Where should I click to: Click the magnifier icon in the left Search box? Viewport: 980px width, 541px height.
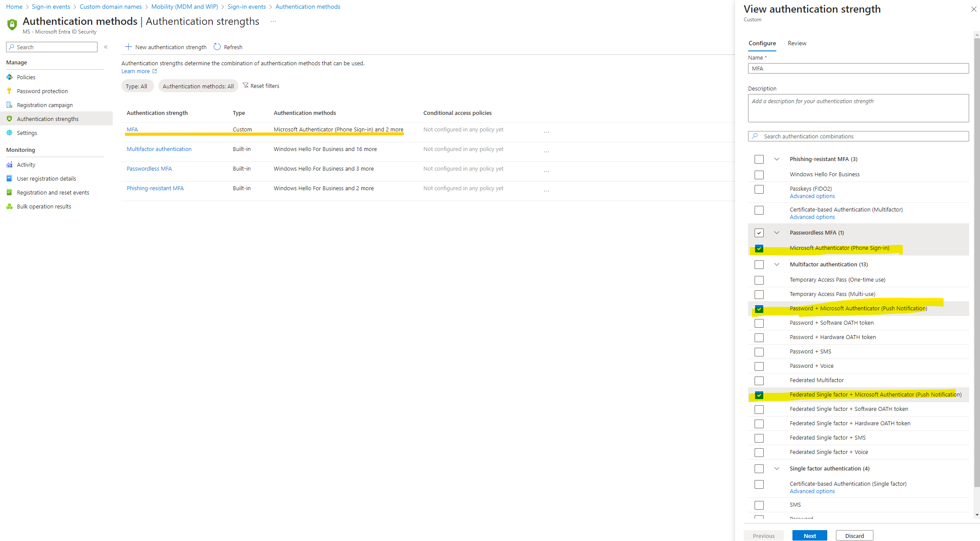pyautogui.click(x=12, y=47)
